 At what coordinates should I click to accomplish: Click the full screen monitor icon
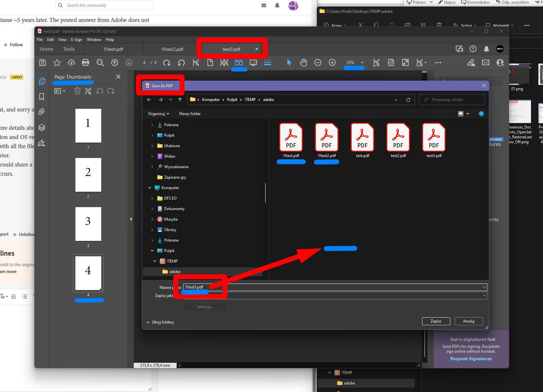(253, 63)
